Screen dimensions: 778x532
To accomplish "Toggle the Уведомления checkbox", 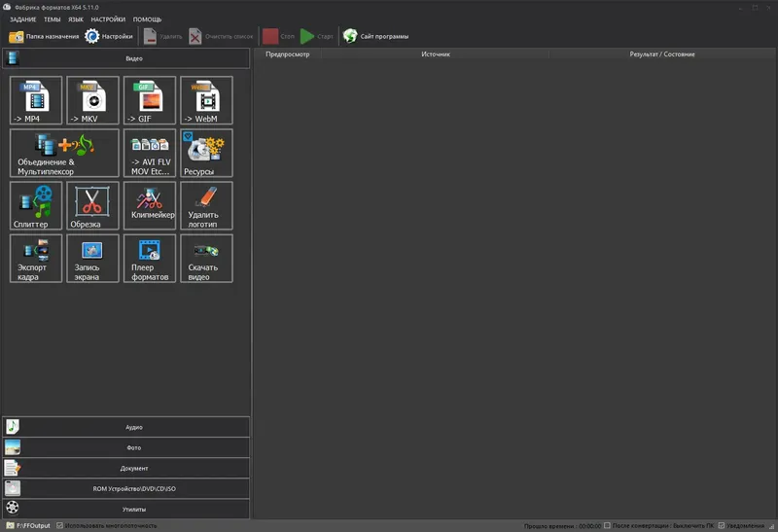I will click(722, 525).
